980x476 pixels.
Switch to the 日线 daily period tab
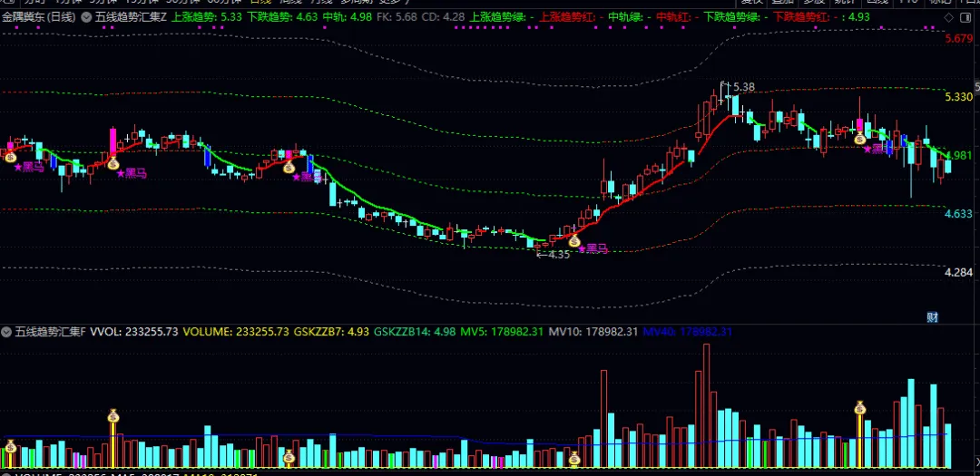(x=260, y=2)
